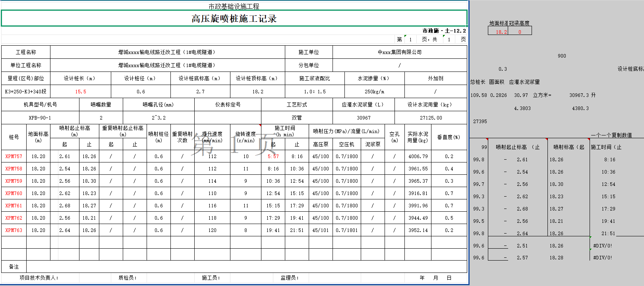This screenshot has width=644, height=286.
Task: Select the 备注 remarks label cell
Action: [14, 267]
